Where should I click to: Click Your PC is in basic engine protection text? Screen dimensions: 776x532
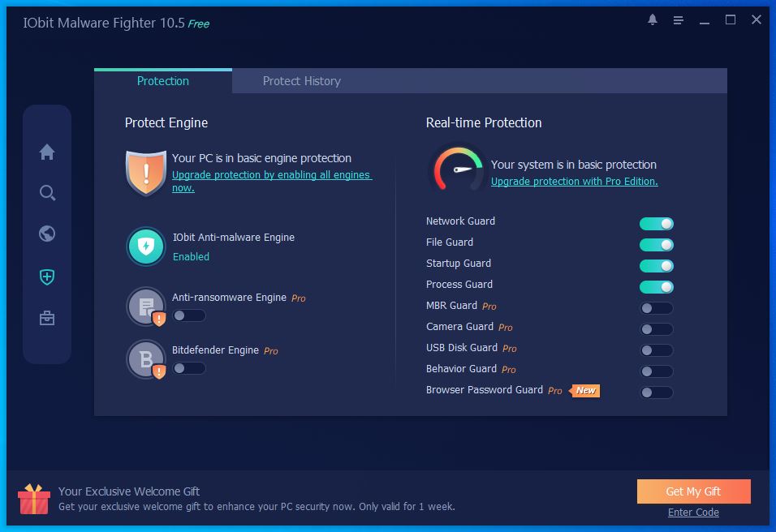(x=262, y=158)
